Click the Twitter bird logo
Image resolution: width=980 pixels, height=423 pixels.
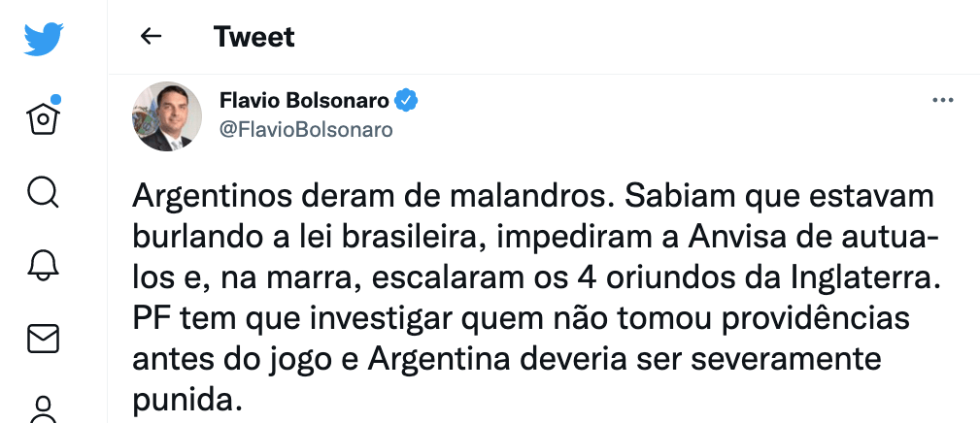43,40
